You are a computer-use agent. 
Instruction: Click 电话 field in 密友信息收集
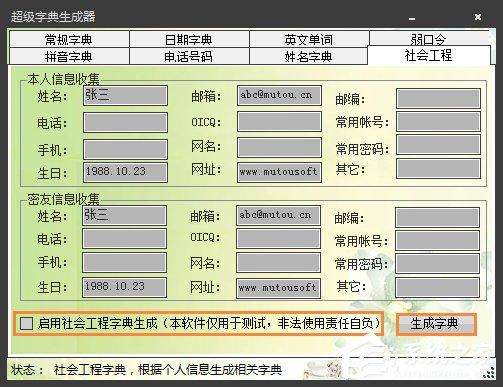click(124, 239)
